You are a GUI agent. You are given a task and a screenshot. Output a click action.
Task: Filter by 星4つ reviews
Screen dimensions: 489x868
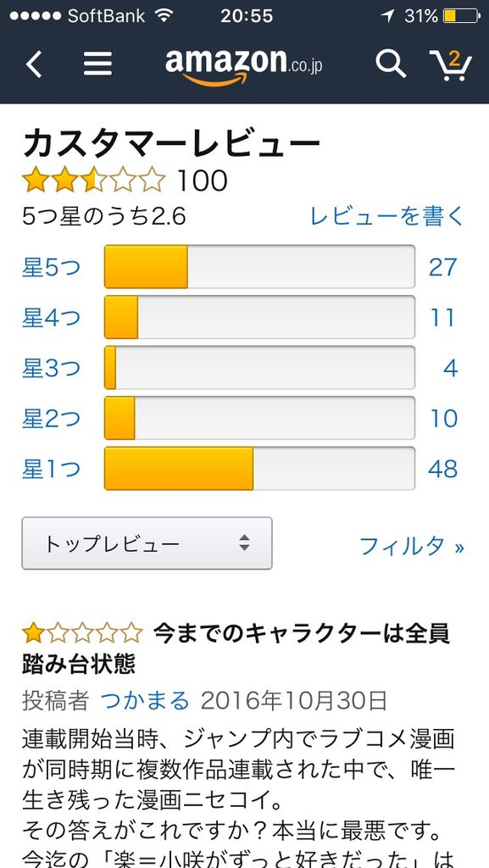point(51,318)
